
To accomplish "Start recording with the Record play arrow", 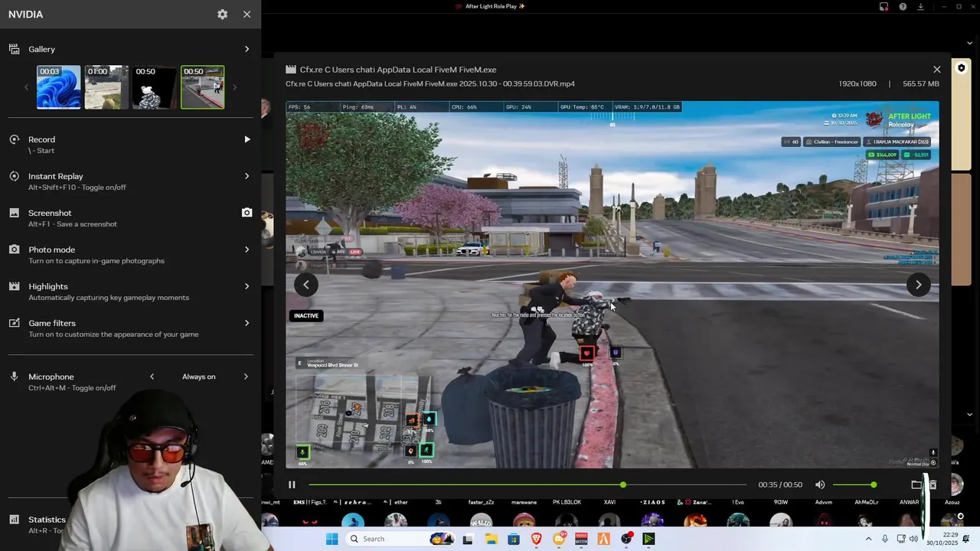I will (247, 139).
